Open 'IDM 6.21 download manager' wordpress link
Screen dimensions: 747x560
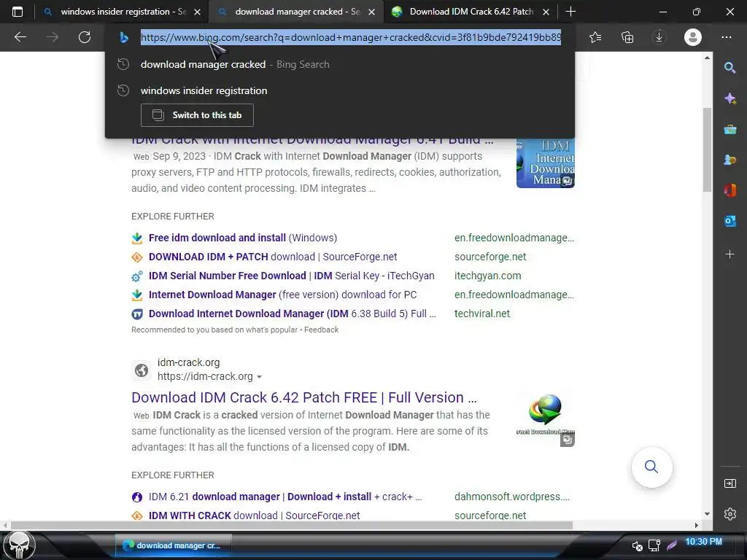coord(285,497)
